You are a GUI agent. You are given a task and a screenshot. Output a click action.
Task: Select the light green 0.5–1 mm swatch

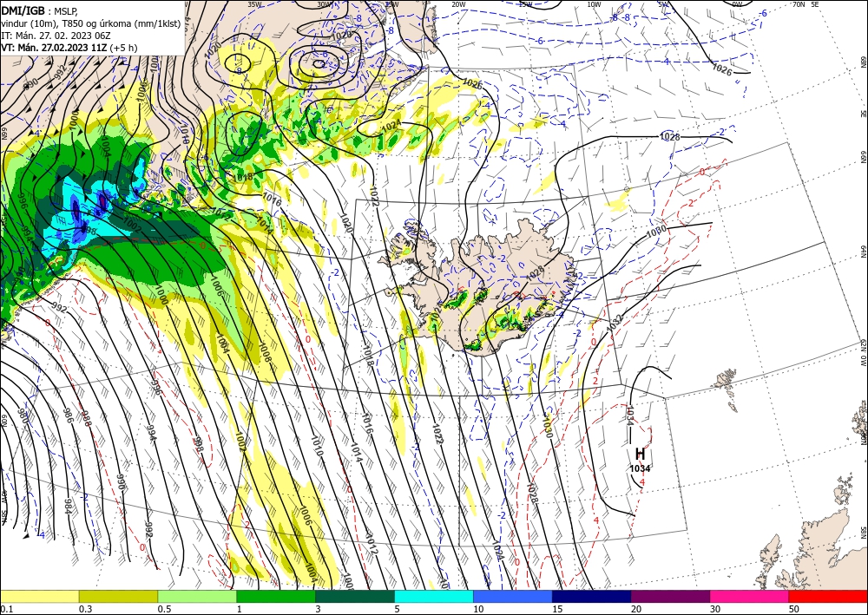(x=197, y=596)
